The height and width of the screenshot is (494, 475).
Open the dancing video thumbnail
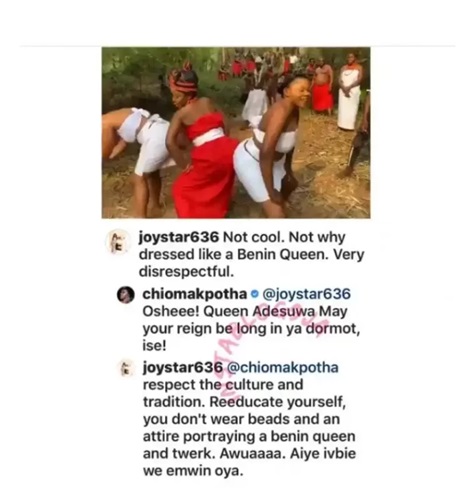pyautogui.click(x=236, y=133)
